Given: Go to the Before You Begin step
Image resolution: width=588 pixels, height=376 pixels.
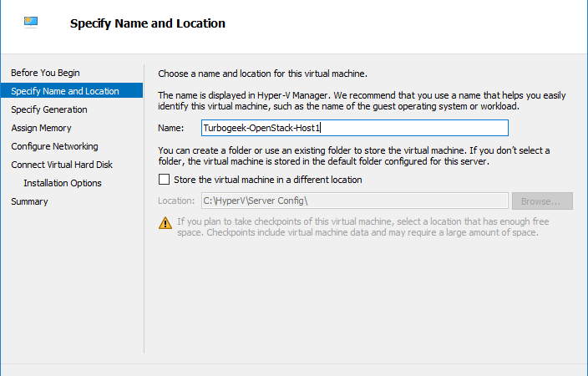Looking at the screenshot, I should click(45, 73).
